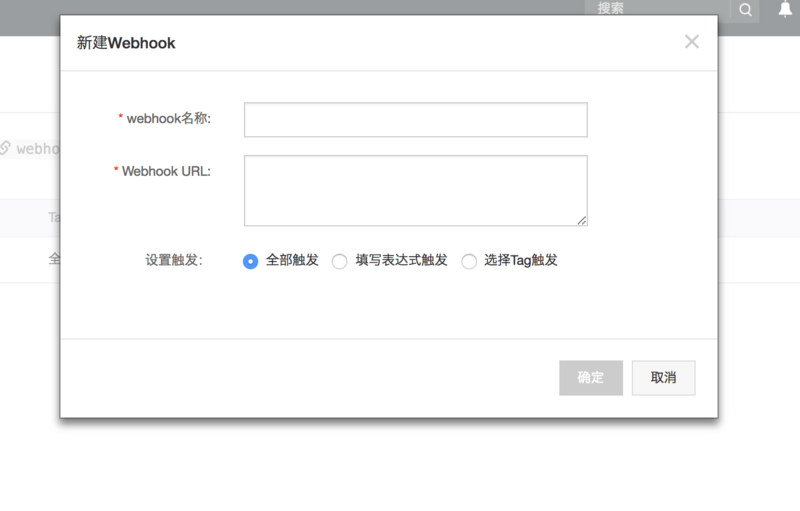Click into the webhook名称 input field

click(415, 120)
